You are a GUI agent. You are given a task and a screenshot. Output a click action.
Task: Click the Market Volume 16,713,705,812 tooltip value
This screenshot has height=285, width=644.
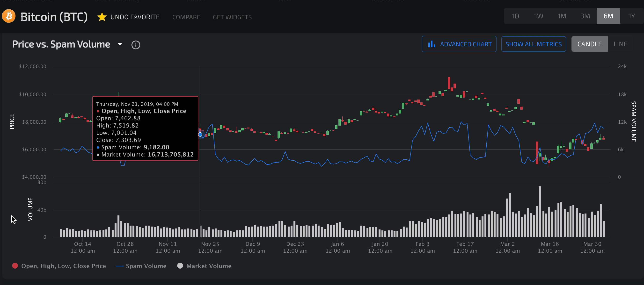tap(171, 154)
